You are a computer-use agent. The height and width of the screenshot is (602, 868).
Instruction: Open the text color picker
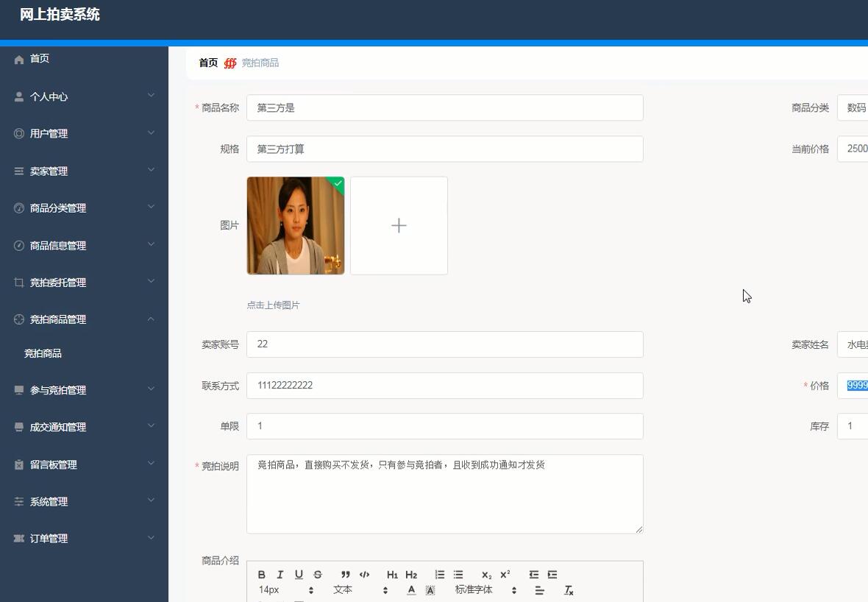coord(411,590)
